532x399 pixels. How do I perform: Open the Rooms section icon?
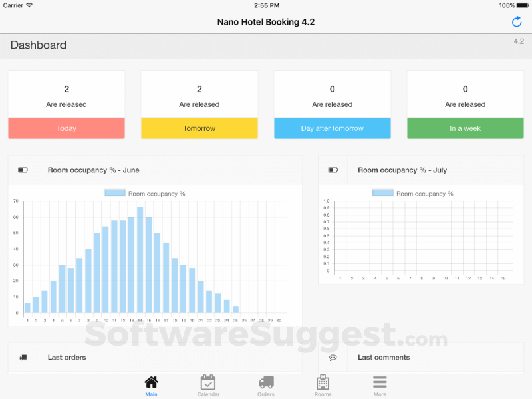(323, 382)
